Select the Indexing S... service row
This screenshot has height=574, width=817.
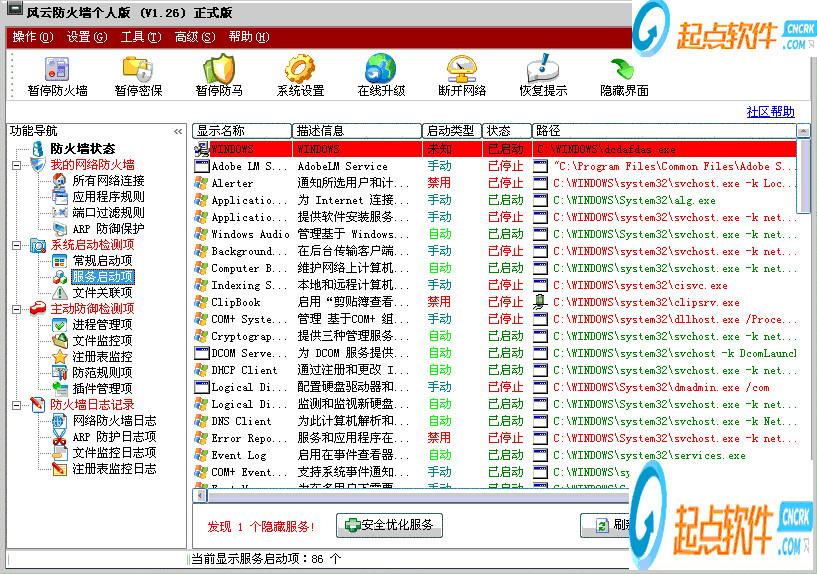pyautogui.click(x=494, y=285)
